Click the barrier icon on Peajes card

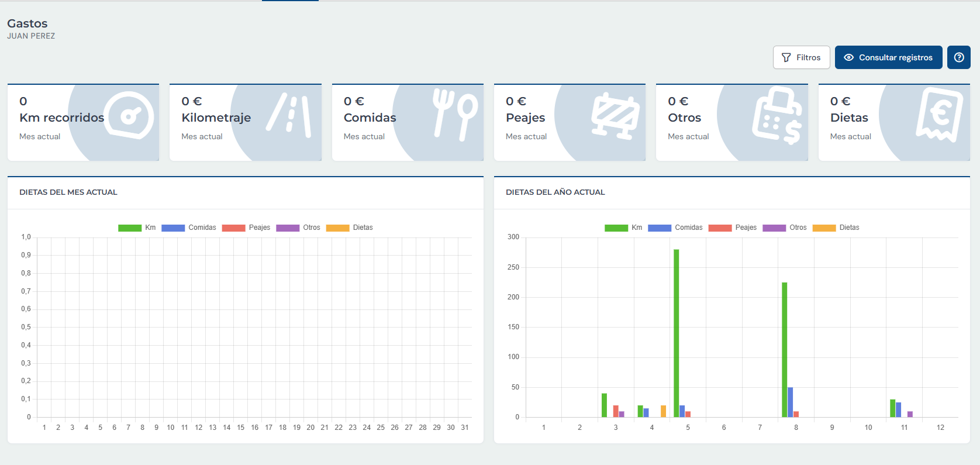615,116
